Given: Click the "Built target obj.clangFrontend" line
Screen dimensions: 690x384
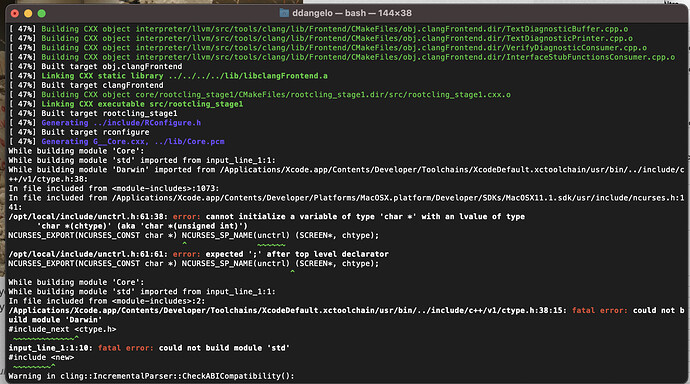Looking at the screenshot, I should pyautogui.click(x=95, y=66).
